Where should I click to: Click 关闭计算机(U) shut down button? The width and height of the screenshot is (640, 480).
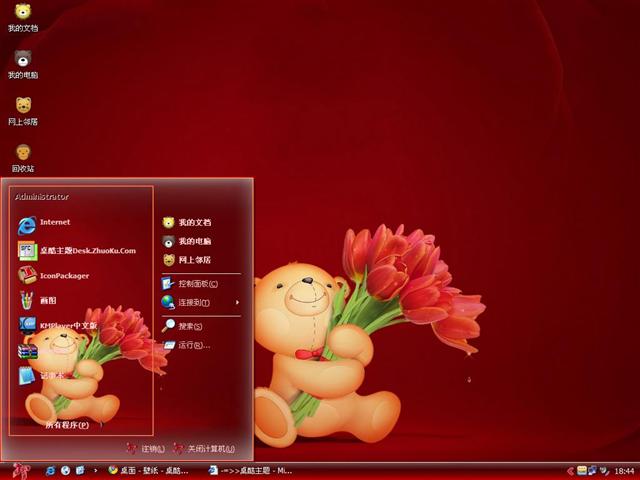coord(204,449)
